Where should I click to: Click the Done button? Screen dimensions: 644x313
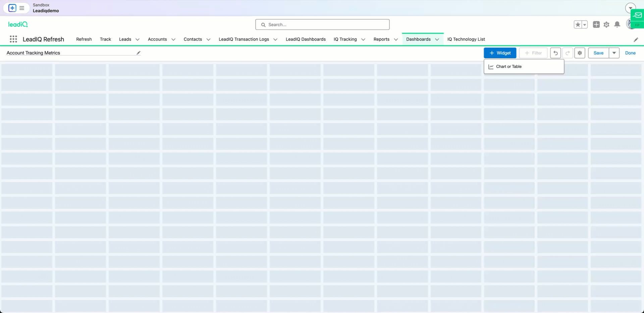[x=631, y=53]
